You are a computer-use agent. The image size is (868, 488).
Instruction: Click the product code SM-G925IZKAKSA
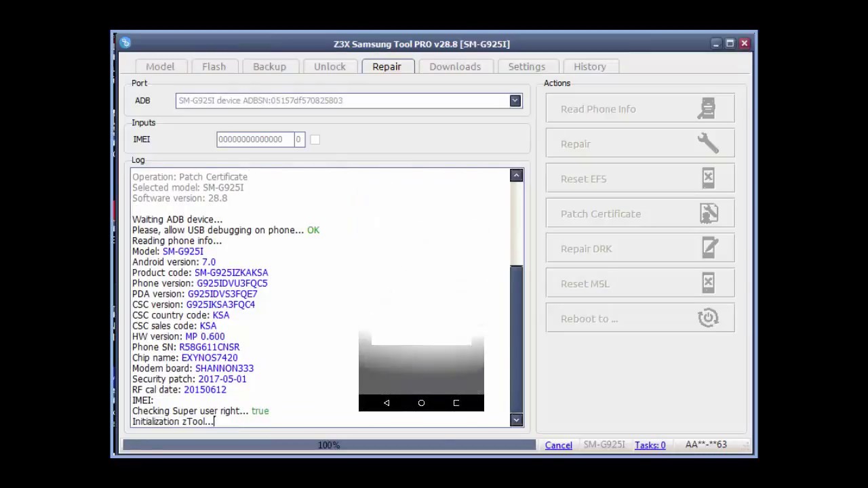(x=231, y=272)
